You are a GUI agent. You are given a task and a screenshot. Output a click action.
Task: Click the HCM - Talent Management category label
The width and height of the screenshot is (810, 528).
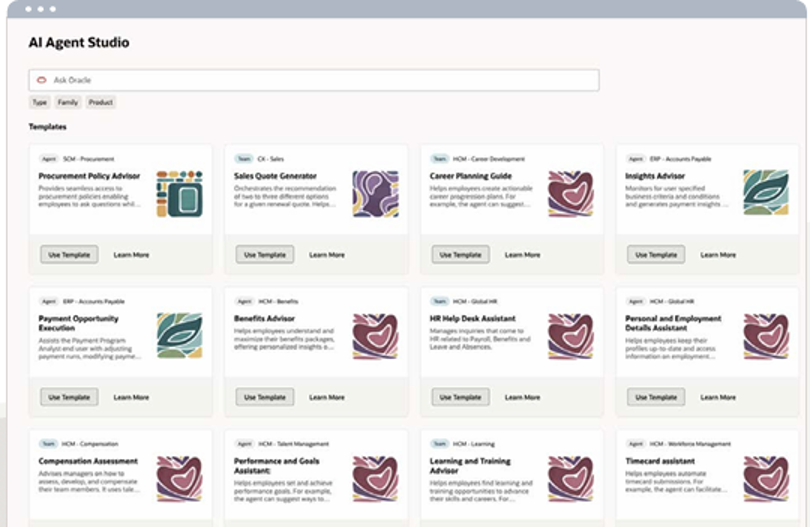[x=293, y=444]
